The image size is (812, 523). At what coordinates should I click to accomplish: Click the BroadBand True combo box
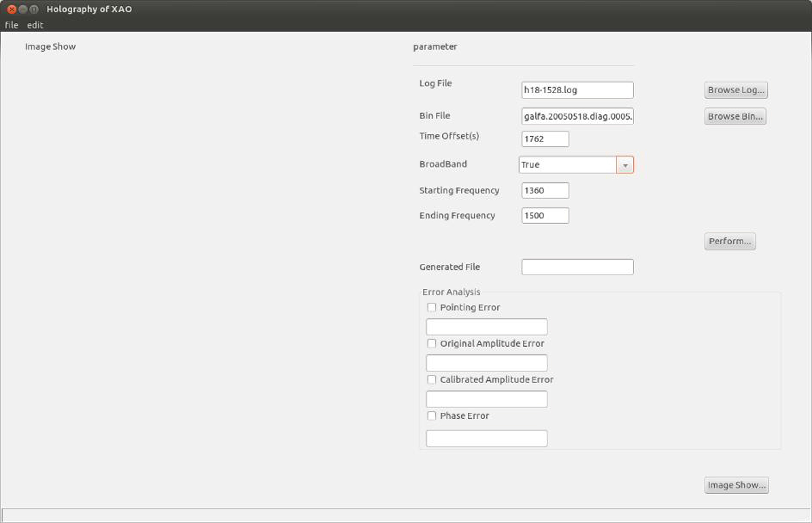coord(567,165)
